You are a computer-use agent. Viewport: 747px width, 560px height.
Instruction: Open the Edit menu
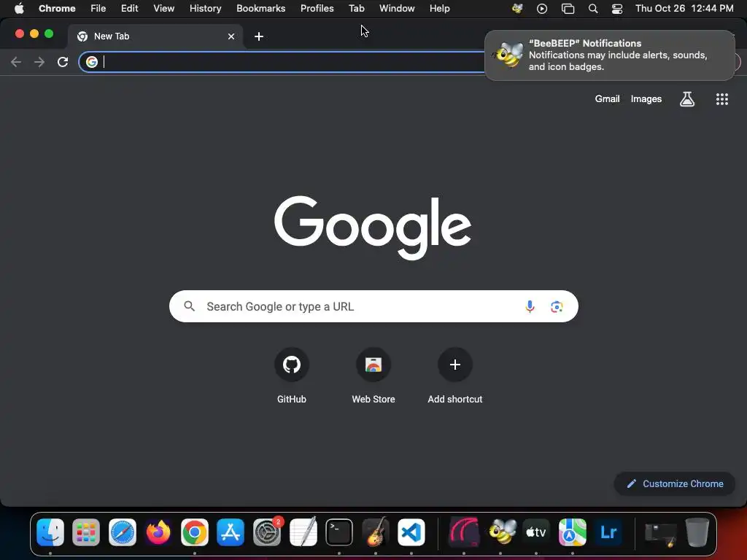pyautogui.click(x=129, y=9)
